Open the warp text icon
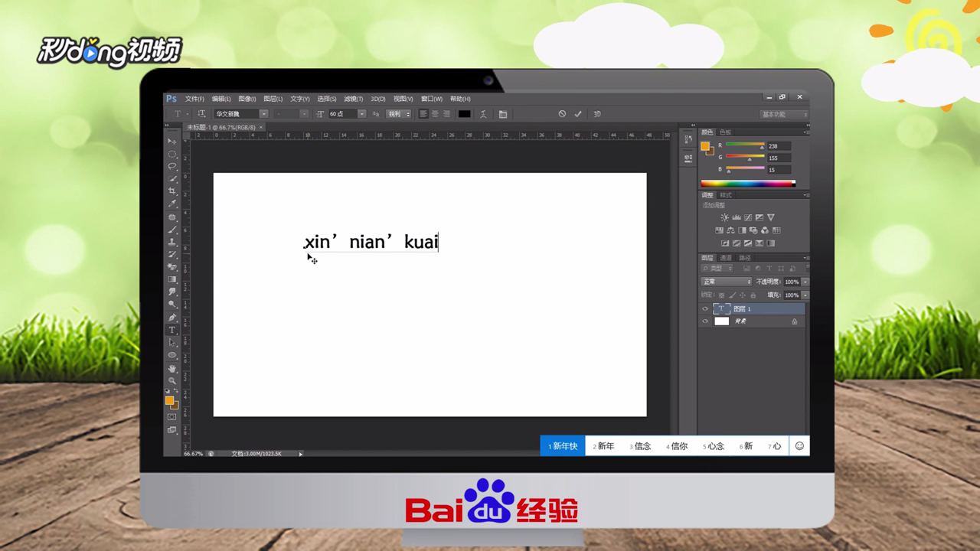 coord(483,114)
